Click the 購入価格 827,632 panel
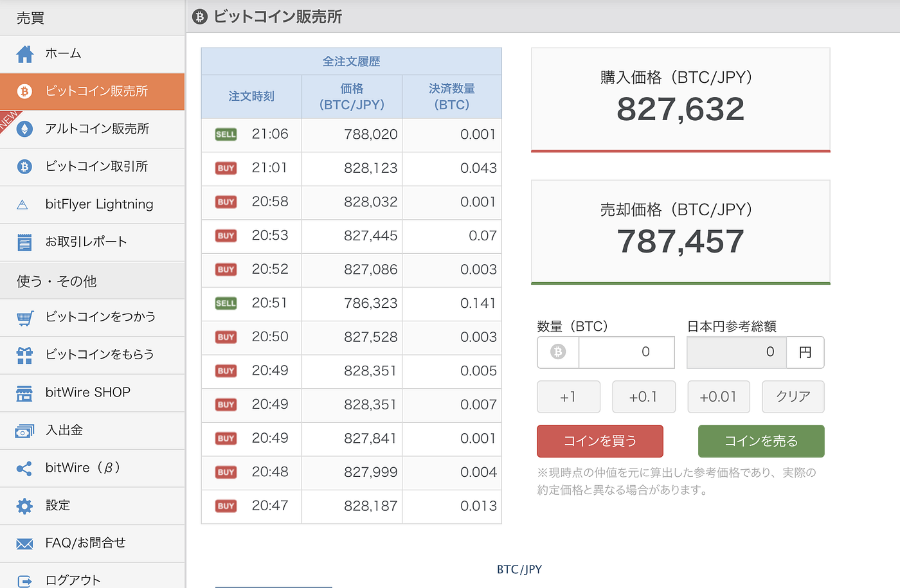The height and width of the screenshot is (588, 900). (681, 100)
